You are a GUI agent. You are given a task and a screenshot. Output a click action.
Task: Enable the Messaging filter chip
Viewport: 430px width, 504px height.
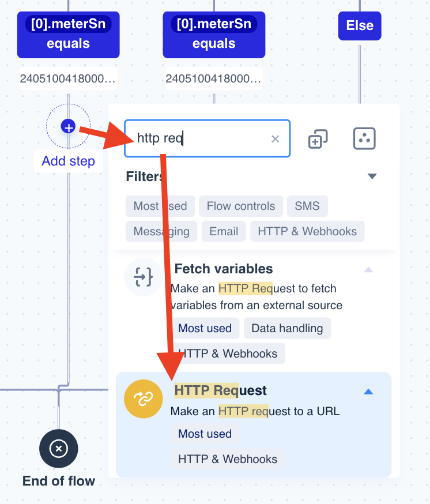[x=161, y=231]
